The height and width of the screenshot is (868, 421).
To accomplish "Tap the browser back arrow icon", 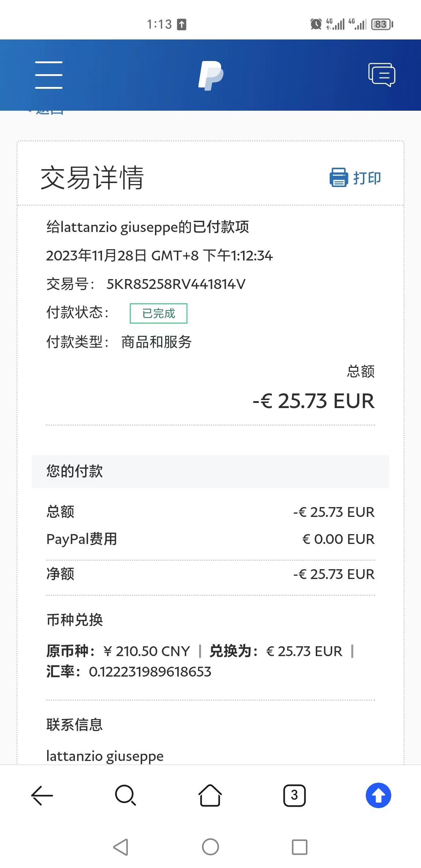I will click(x=42, y=795).
